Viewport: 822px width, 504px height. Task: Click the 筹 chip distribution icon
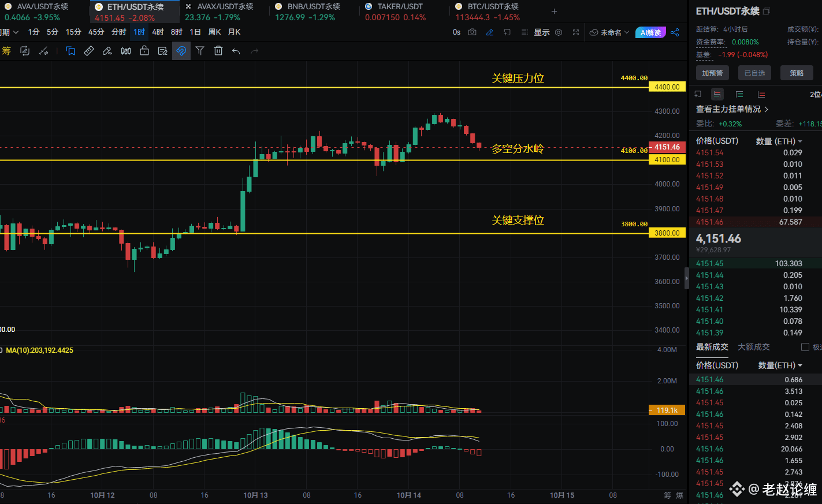pos(6,51)
